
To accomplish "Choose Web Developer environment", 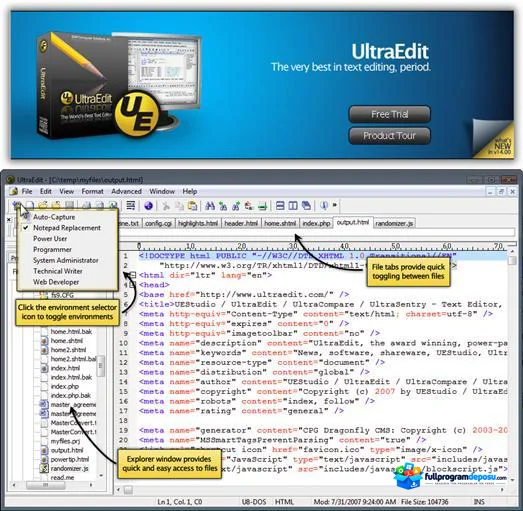I will [56, 282].
